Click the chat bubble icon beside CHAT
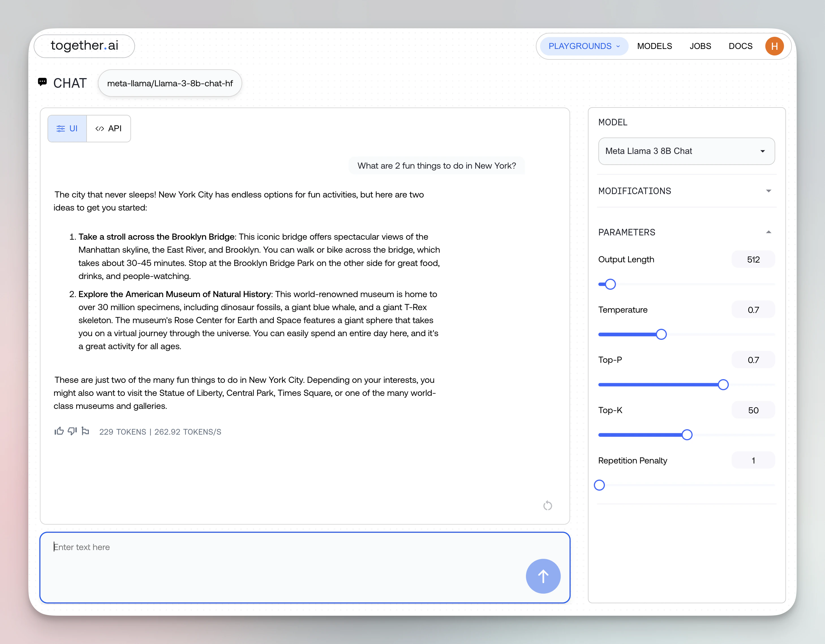 tap(42, 81)
